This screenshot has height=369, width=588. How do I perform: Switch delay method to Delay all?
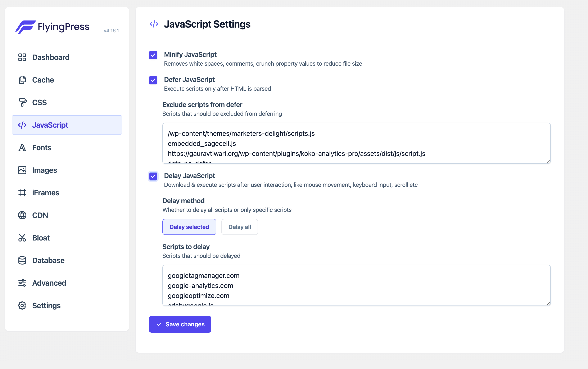click(x=240, y=227)
